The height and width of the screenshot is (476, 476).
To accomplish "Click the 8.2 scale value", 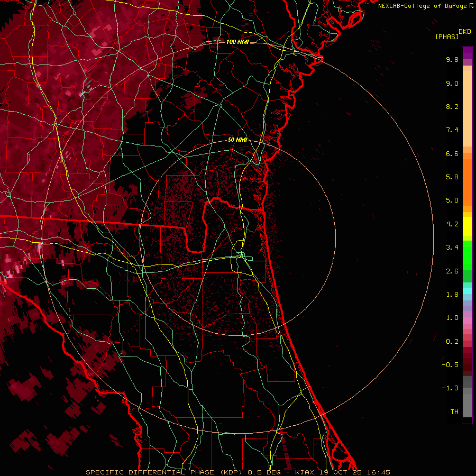I will point(452,106).
